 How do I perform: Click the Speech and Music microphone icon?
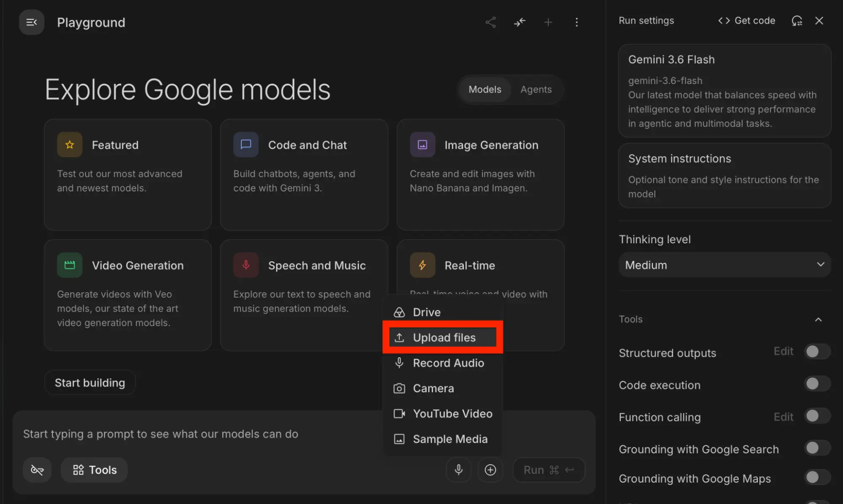coord(246,265)
